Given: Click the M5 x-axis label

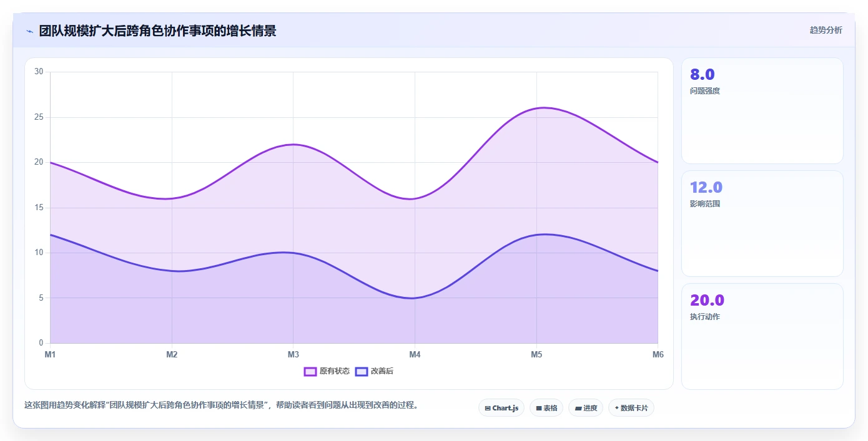Looking at the screenshot, I should pos(536,354).
